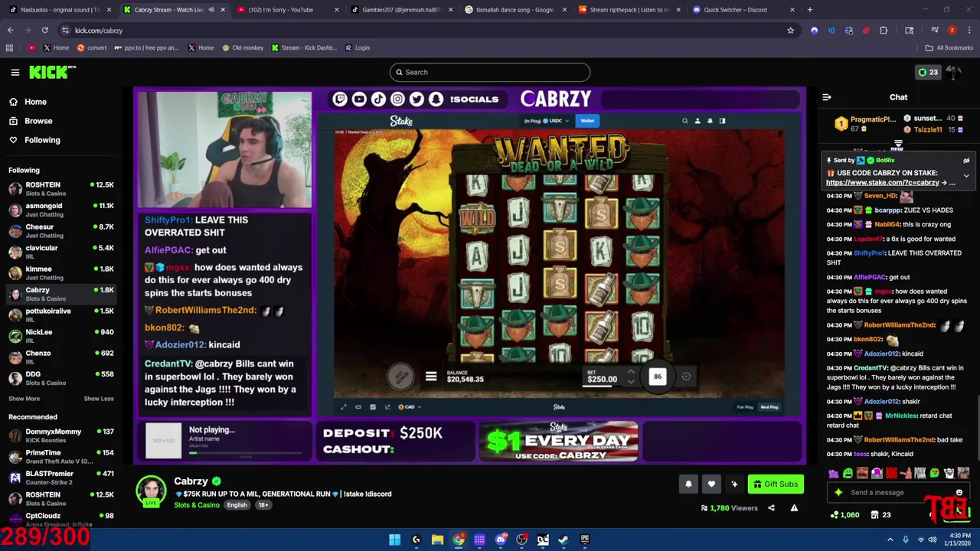Click the English language tag
This screenshot has width=980, height=551.
[237, 505]
